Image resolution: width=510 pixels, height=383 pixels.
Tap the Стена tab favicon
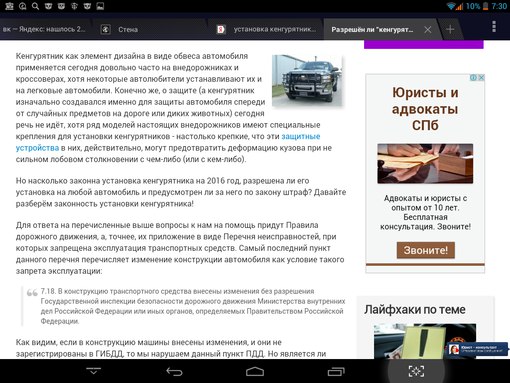pyautogui.click(x=105, y=29)
